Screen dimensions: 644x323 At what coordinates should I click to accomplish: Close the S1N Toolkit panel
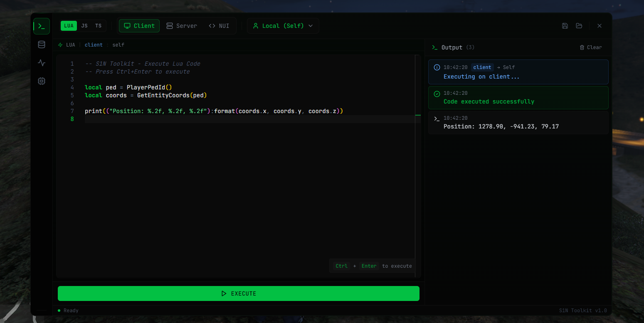coord(600,26)
